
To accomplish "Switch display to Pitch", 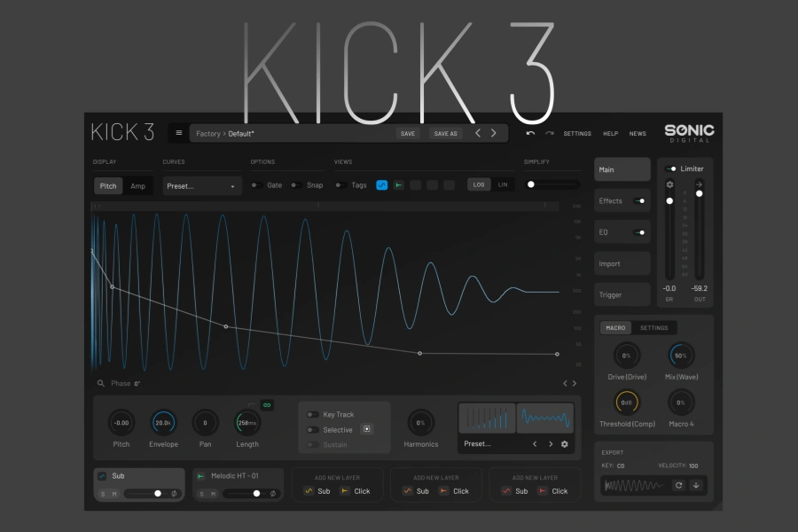I will coord(108,186).
